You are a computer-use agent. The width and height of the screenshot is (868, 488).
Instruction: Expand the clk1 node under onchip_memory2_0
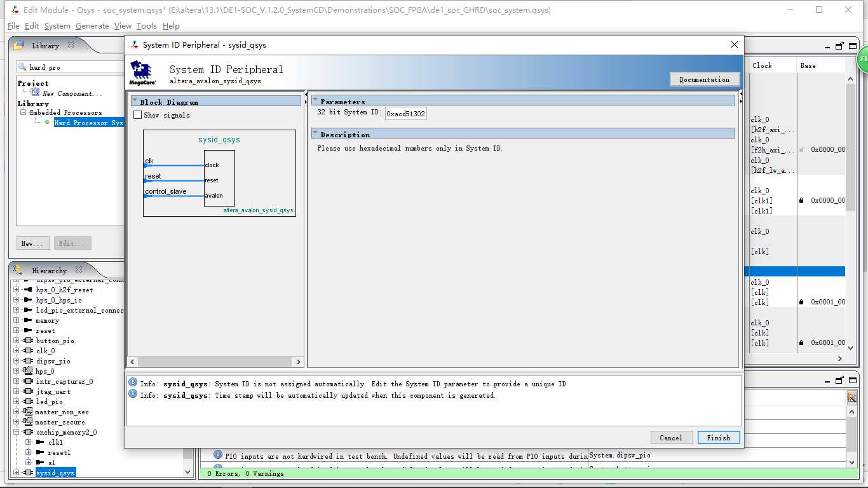pos(28,442)
